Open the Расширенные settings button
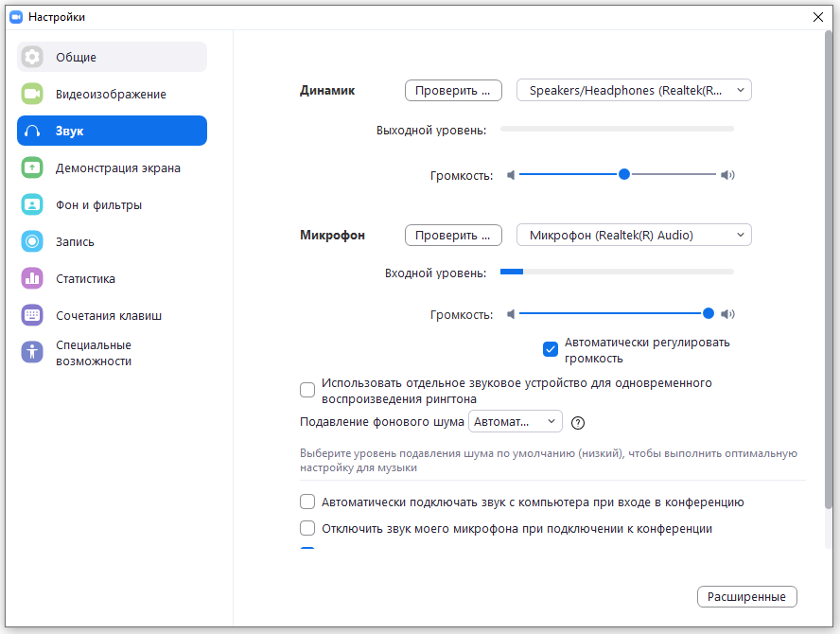This screenshot has height=634, width=840. (746, 596)
